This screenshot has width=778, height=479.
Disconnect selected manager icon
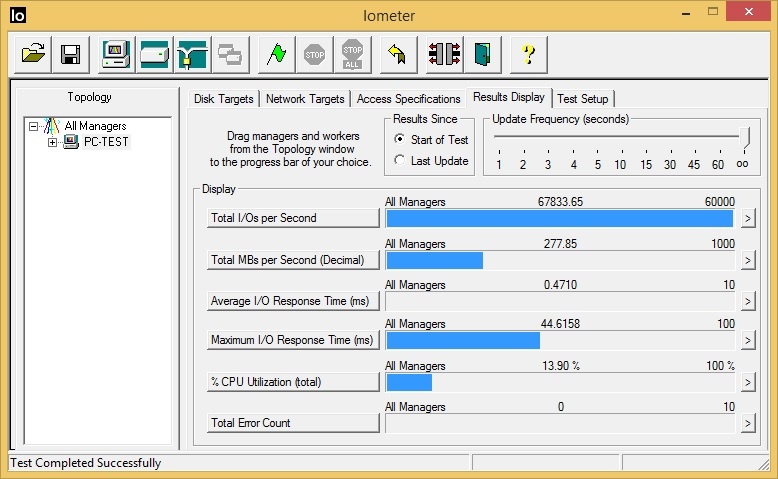(x=444, y=55)
